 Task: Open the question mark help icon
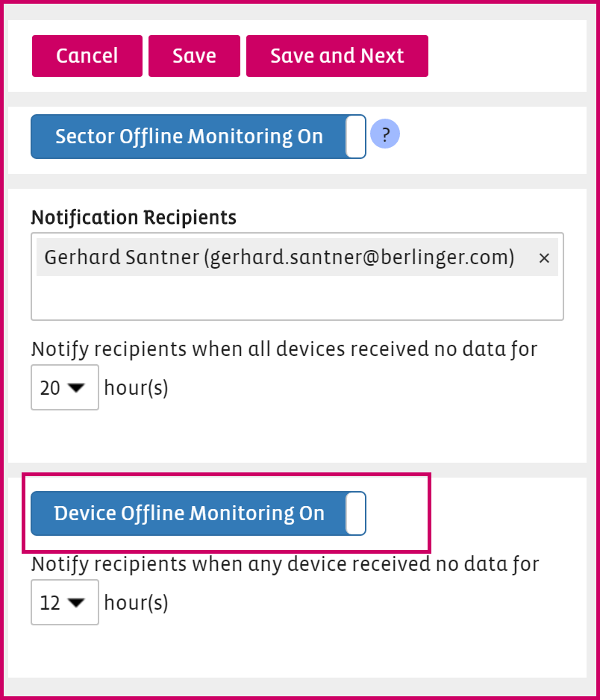click(x=385, y=135)
